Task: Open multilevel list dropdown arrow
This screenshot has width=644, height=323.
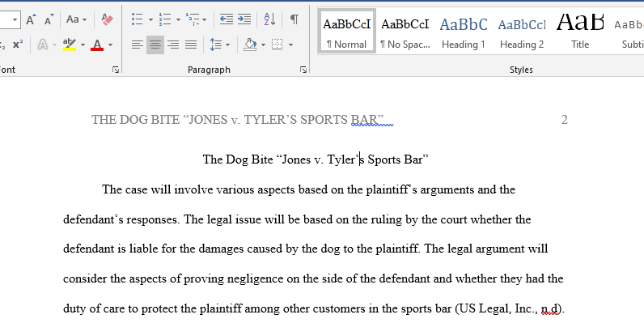Action: pos(205,19)
